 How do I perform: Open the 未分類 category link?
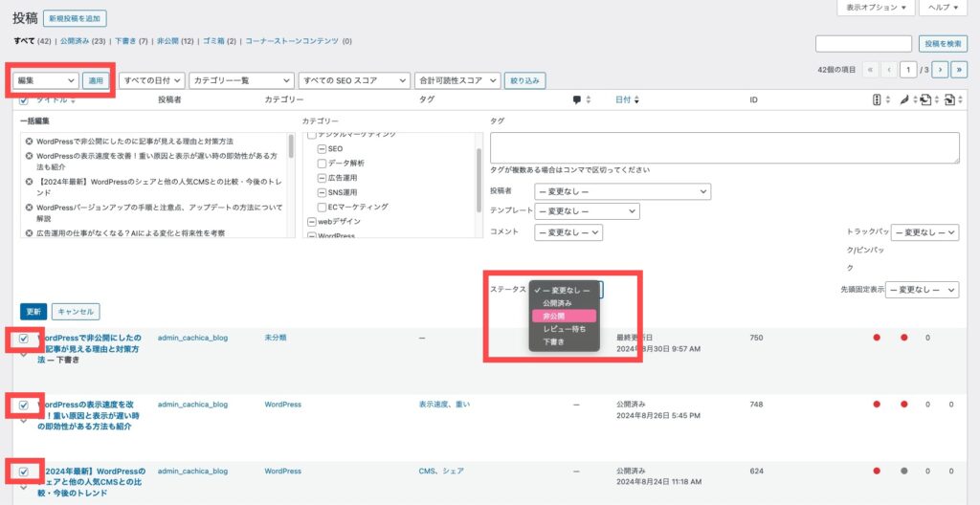click(276, 338)
